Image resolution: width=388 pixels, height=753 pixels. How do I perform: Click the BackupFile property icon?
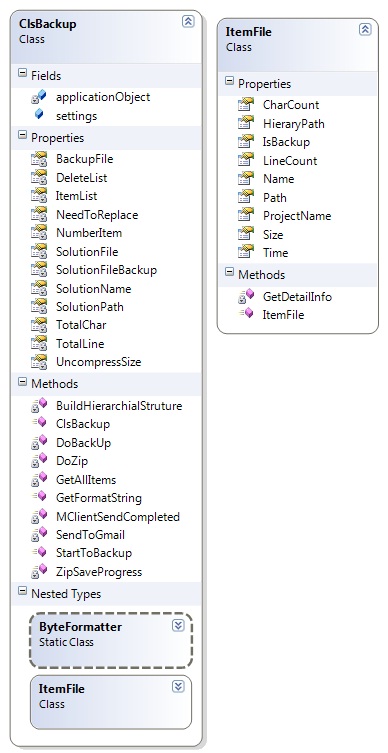click(x=39, y=159)
